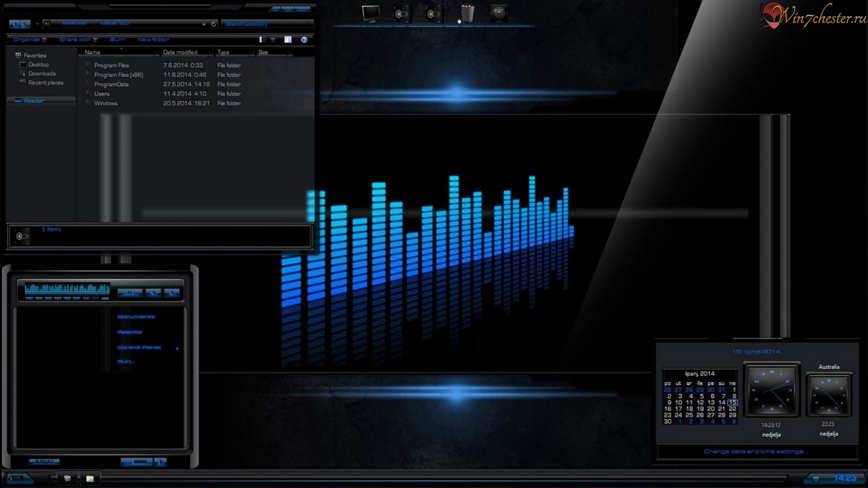This screenshot has width=868, height=488.
Task: Click Local (C:) address segment
Action: 115,23
